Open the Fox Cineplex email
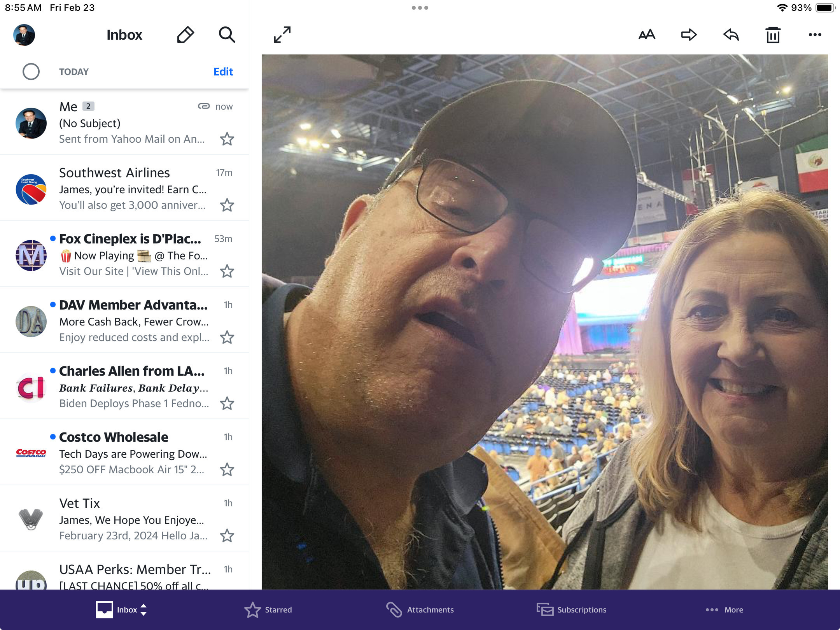Image resolution: width=840 pixels, height=630 pixels. tap(132, 255)
